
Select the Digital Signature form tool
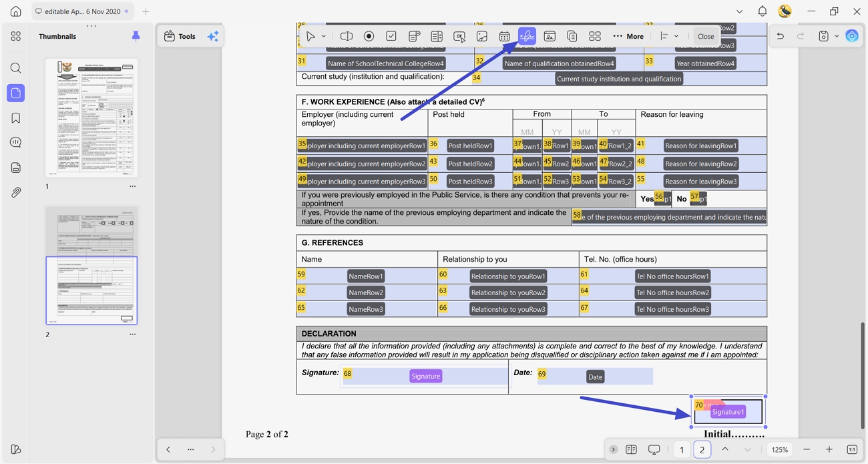pos(527,36)
